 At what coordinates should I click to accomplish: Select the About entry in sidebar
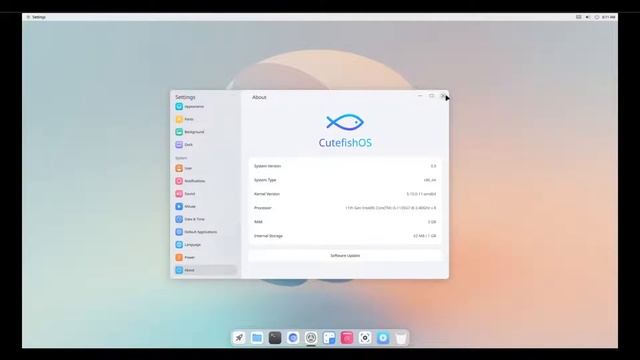coord(204,270)
